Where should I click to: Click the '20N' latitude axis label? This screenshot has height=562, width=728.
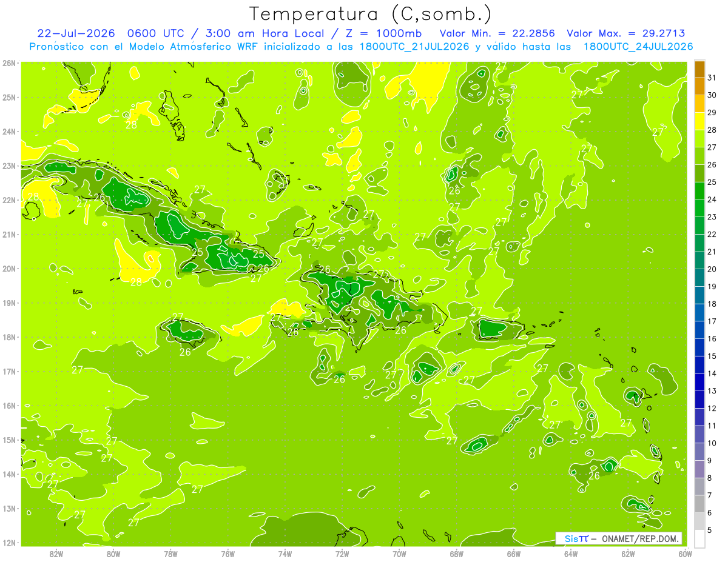[9, 269]
